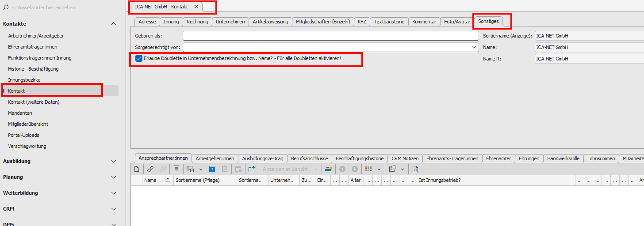Screen dimensions: 644x226
Task: Click the blue help question-mark icon
Action: coord(212,169)
